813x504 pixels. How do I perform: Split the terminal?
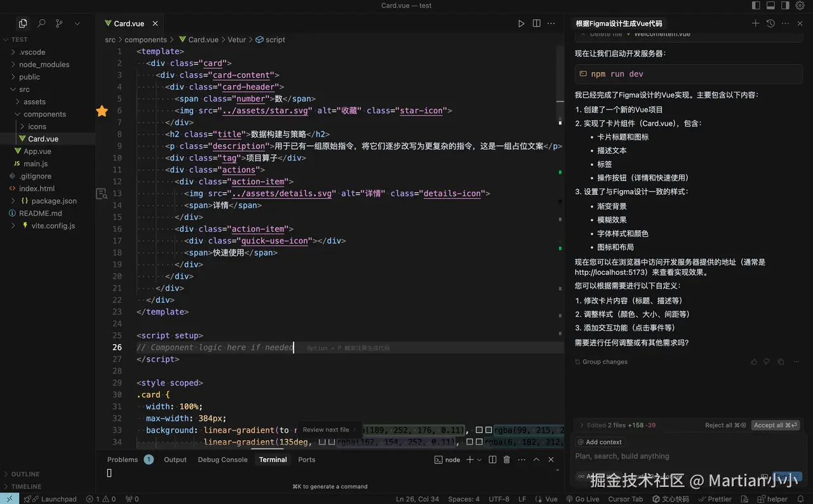(492, 460)
